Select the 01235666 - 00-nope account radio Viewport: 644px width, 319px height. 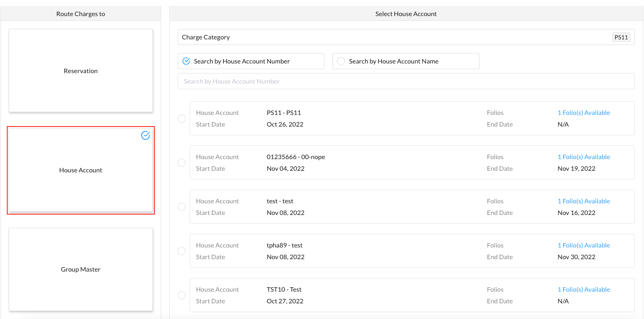pos(182,163)
